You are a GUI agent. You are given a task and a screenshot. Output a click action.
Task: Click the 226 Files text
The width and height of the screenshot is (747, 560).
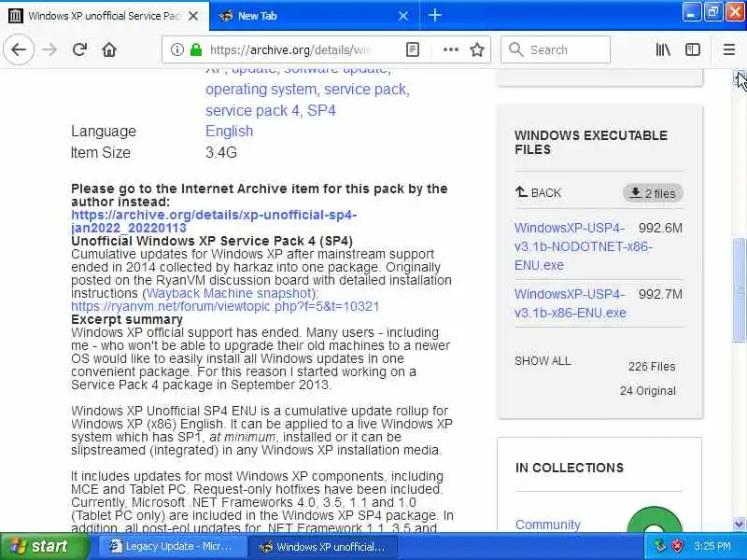tap(652, 366)
